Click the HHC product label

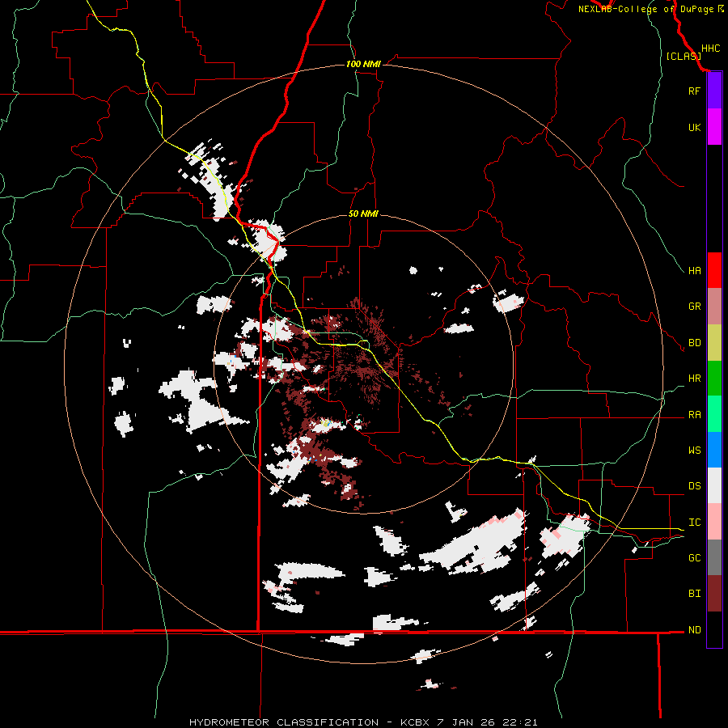point(710,49)
